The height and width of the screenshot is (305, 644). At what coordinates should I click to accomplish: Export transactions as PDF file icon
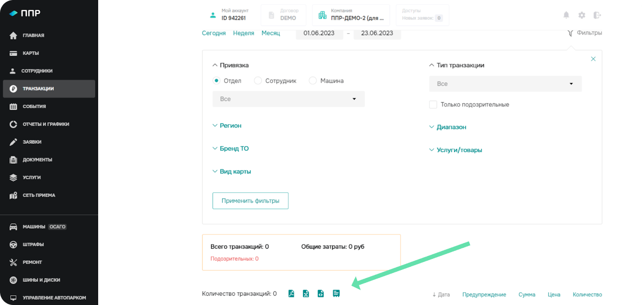(291, 293)
